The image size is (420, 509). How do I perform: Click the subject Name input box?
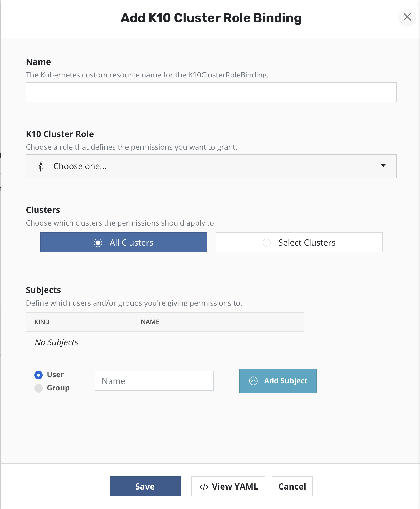click(154, 381)
